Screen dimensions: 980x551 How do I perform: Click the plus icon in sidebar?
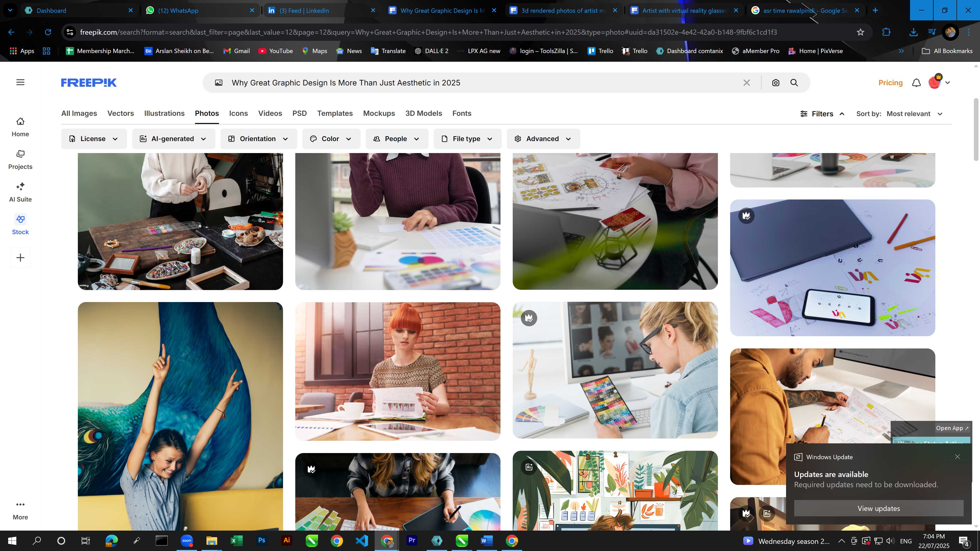[x=20, y=257]
